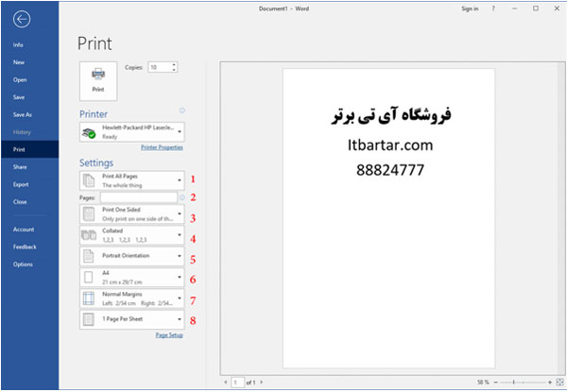
Task: Select Share in the backstage sidebar
Action: point(20,167)
